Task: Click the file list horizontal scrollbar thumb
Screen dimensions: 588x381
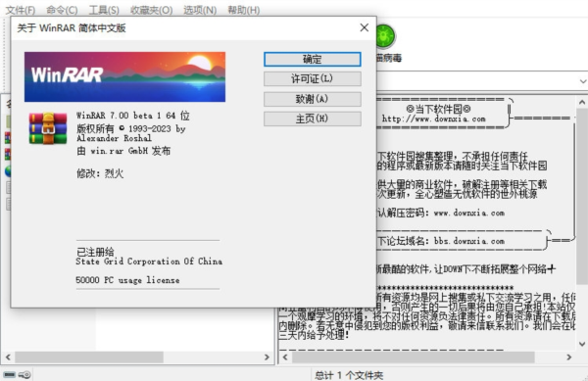Action: point(89,357)
